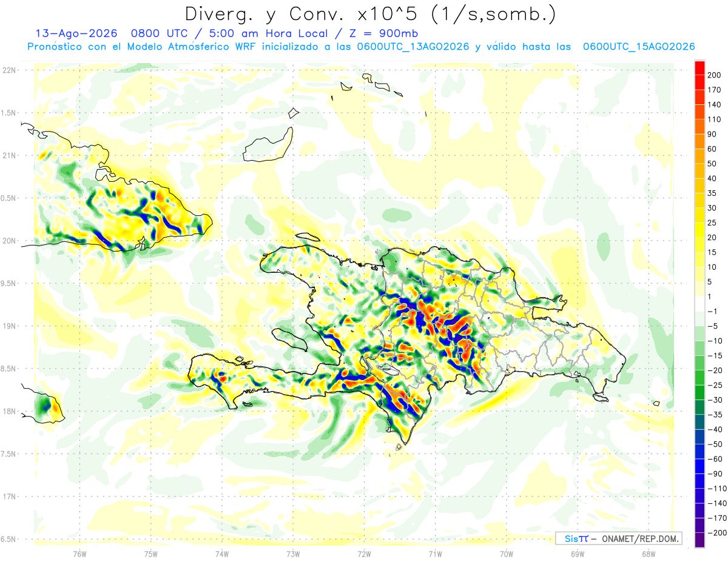Click the '69W' longitude label
Screen dimensions: 728x562
pos(578,554)
